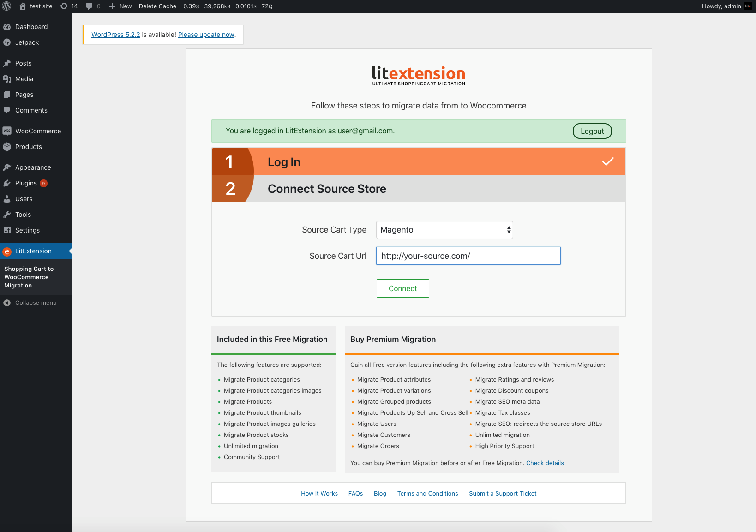
Task: Click the updates icon showing 14
Action: point(64,6)
